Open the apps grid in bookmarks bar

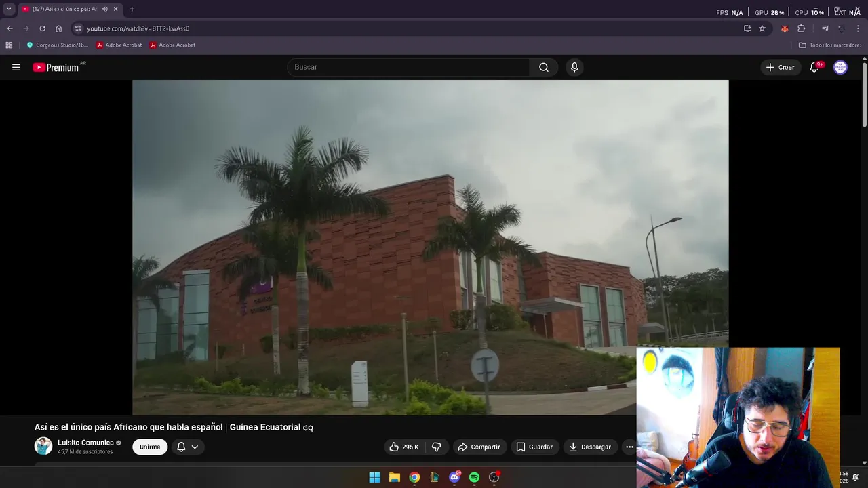tap(9, 45)
